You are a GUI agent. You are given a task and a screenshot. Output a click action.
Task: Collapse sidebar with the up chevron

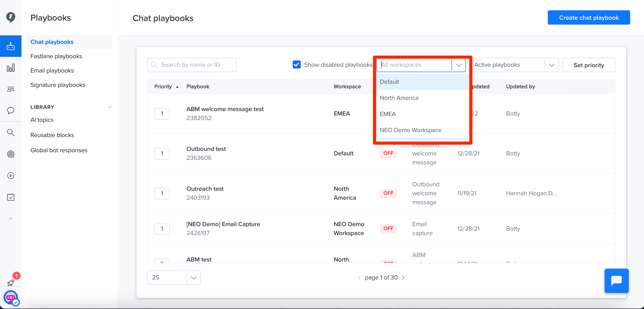[x=11, y=218]
